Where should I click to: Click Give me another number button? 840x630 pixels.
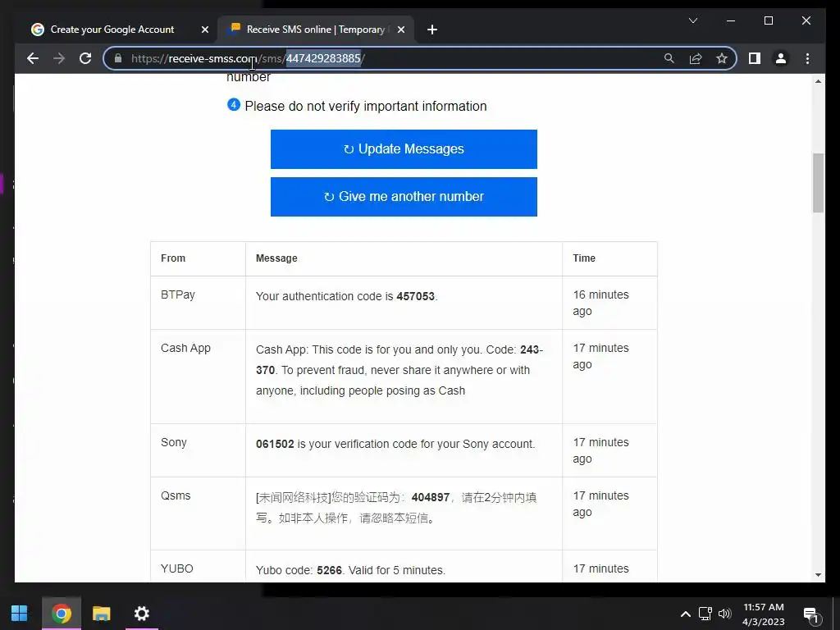tap(404, 197)
